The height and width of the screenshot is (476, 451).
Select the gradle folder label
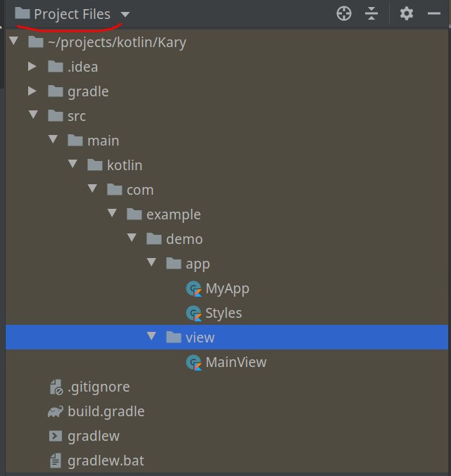[x=88, y=91]
